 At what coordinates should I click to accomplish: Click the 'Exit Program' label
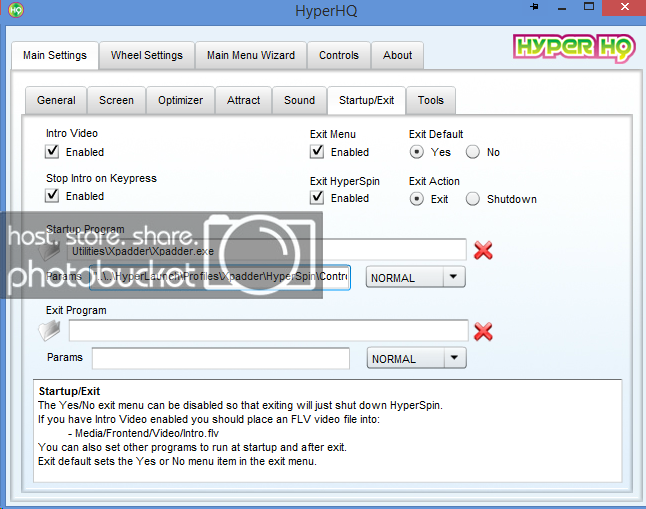point(76,310)
